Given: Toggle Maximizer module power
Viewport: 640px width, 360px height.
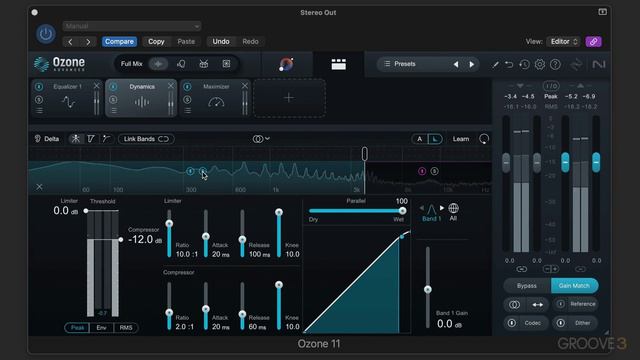Looking at the screenshot, I should [x=187, y=87].
